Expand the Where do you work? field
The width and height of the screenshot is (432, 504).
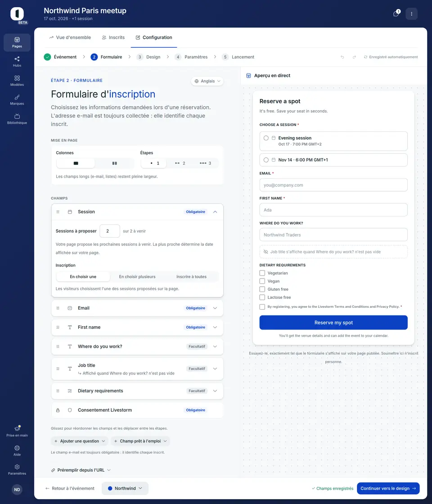click(x=215, y=346)
